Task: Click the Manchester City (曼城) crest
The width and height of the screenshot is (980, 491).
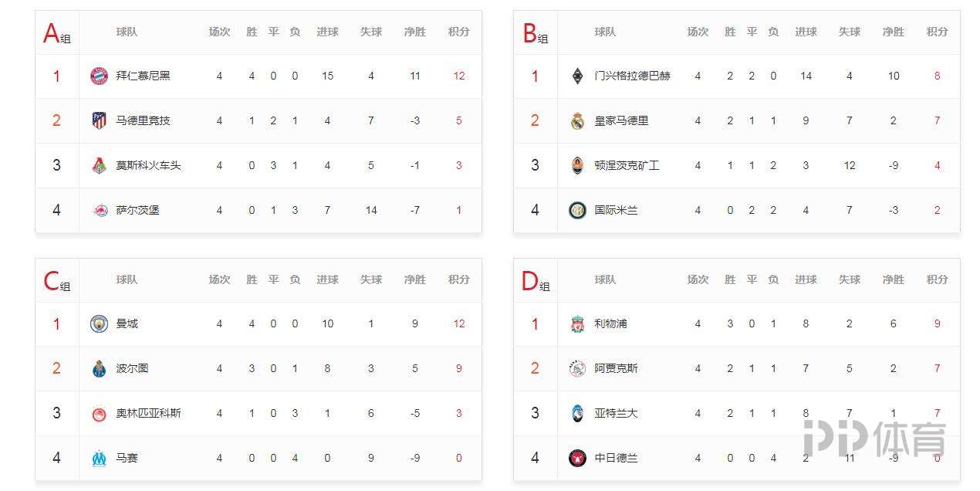Action: click(x=99, y=323)
